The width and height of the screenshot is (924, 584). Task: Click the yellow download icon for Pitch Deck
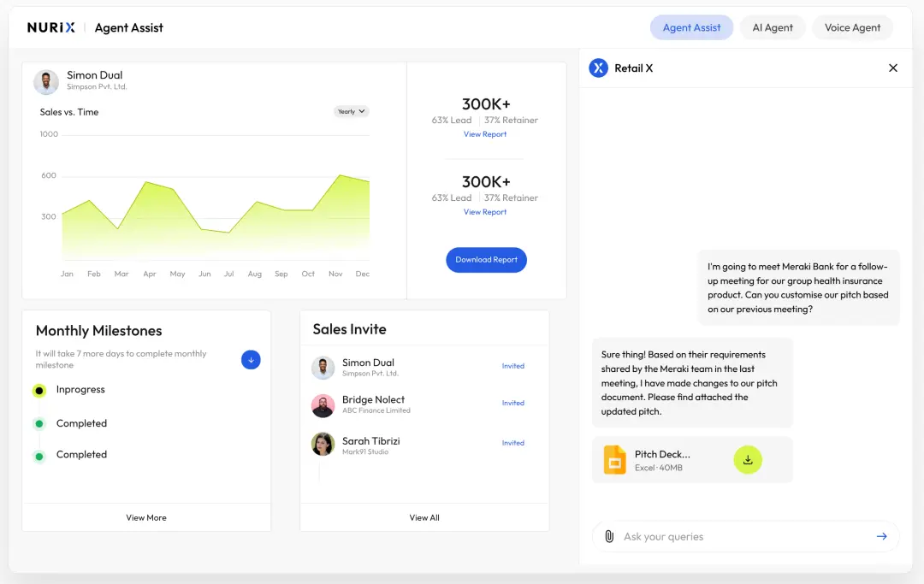(x=748, y=460)
